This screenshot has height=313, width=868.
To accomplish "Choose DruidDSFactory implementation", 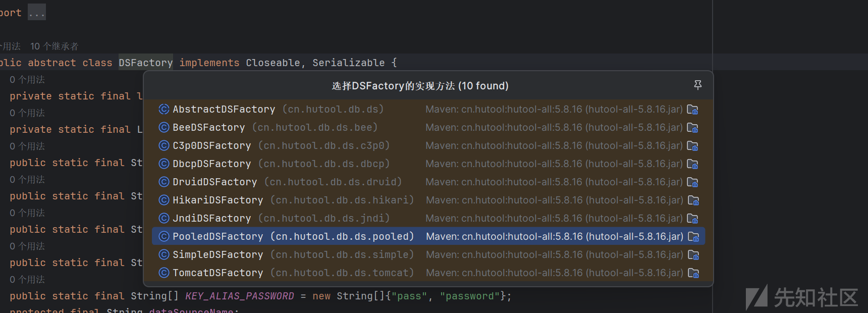I will pos(428,182).
